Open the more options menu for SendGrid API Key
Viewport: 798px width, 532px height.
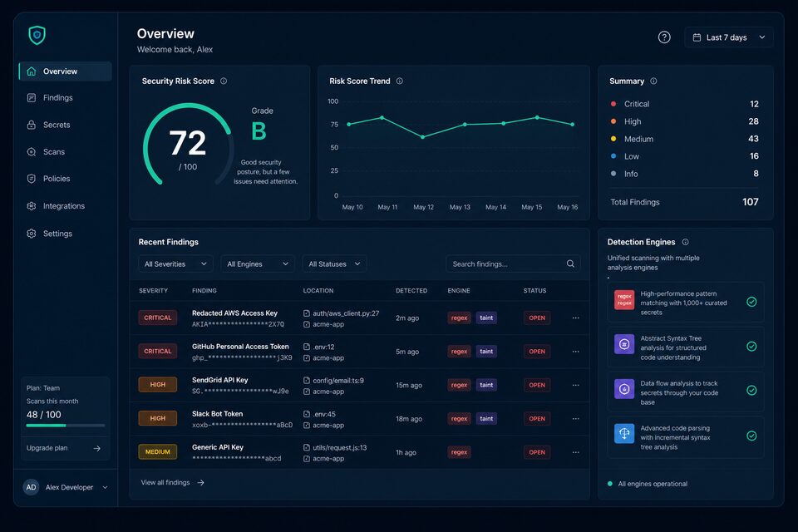(575, 385)
